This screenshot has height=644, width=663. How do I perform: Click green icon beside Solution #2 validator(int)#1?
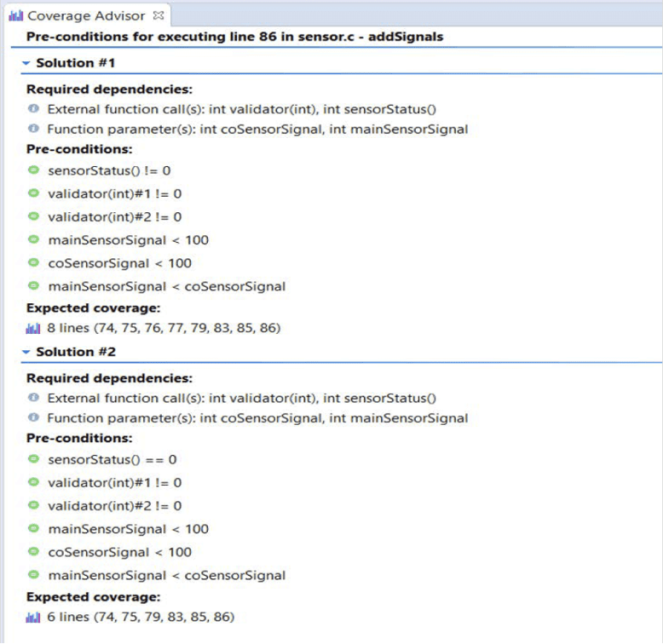(33, 482)
